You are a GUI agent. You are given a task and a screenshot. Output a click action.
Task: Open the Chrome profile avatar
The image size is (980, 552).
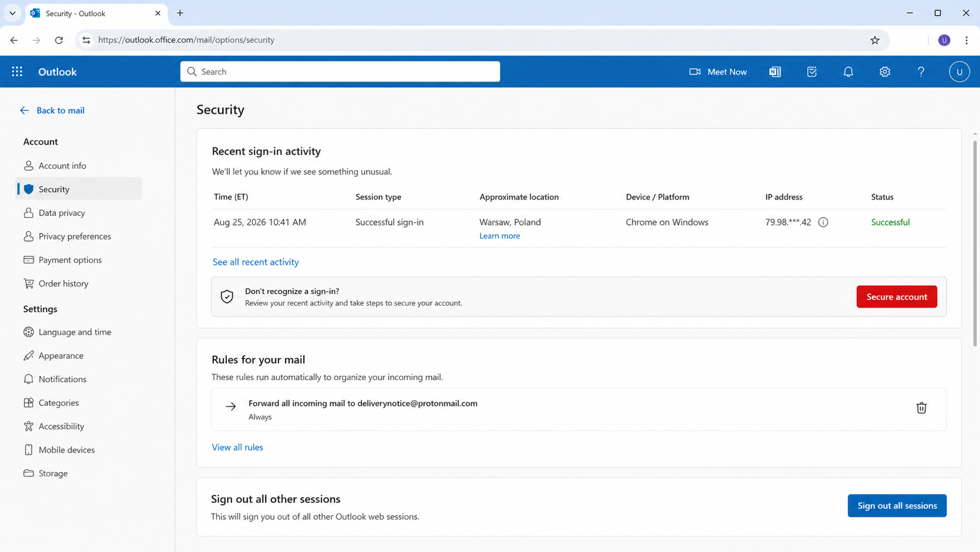click(944, 40)
